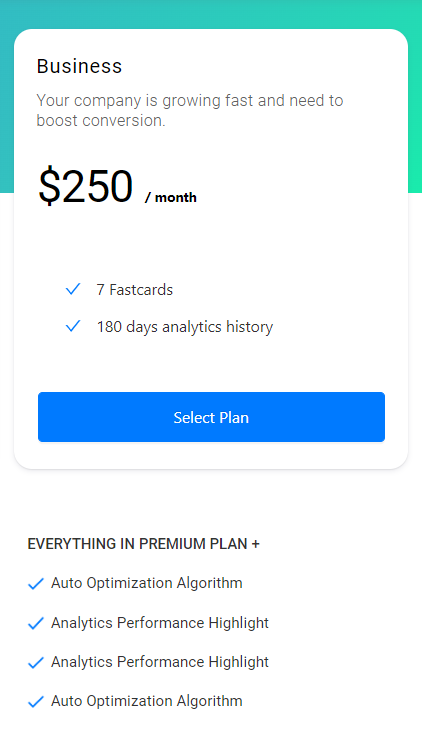Viewport: 422px width, 745px height.
Task: Click checkmark beside the second Analytics Performance Highlight
Action: pos(36,662)
